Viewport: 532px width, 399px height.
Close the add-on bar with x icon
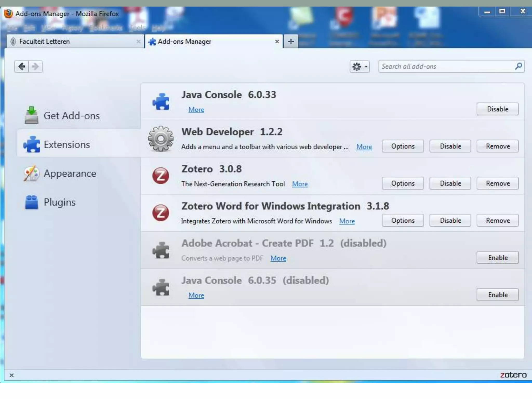pos(11,375)
